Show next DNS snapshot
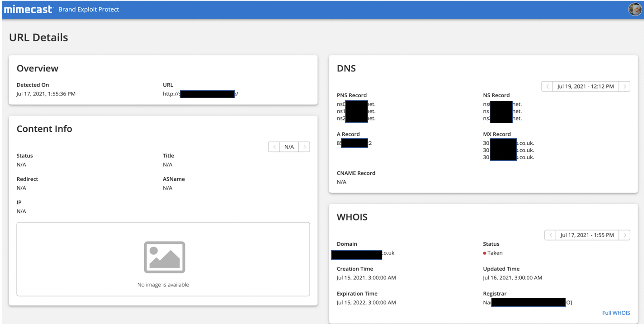Screen dimensions: 644x324 pyautogui.click(x=624, y=86)
